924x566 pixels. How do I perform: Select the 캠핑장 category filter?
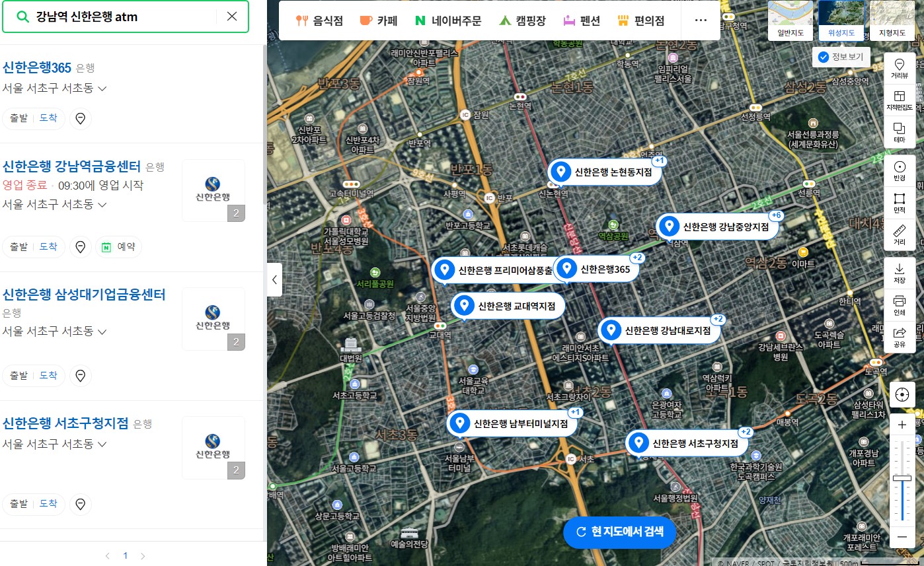click(522, 20)
